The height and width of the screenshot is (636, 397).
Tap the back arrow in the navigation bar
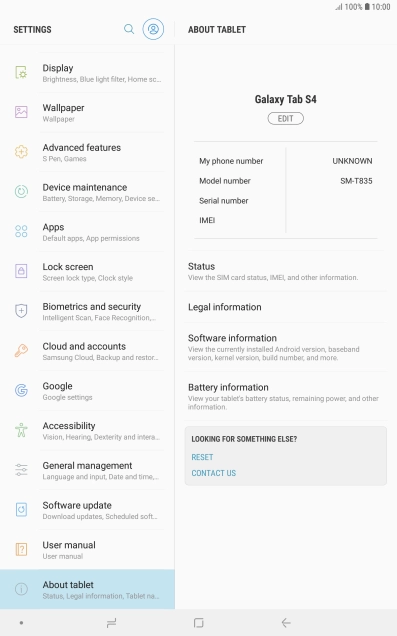286,623
